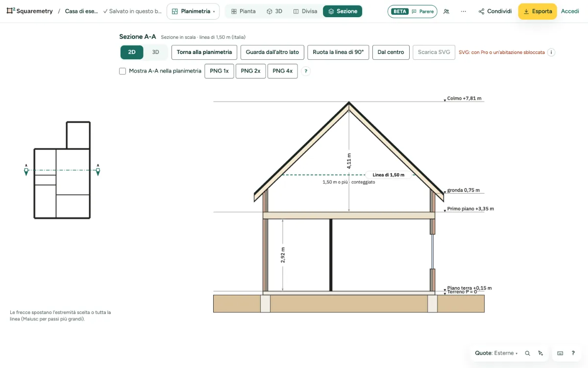Click the Accedi login link
Screen dimensions: 588x368
(x=570, y=11)
